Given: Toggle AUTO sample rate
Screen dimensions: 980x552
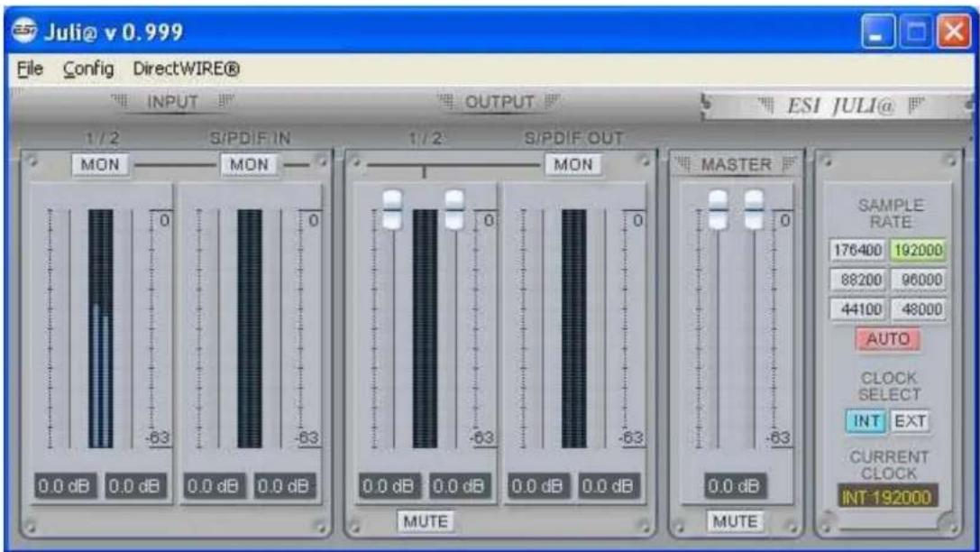Looking at the screenshot, I should [x=887, y=339].
